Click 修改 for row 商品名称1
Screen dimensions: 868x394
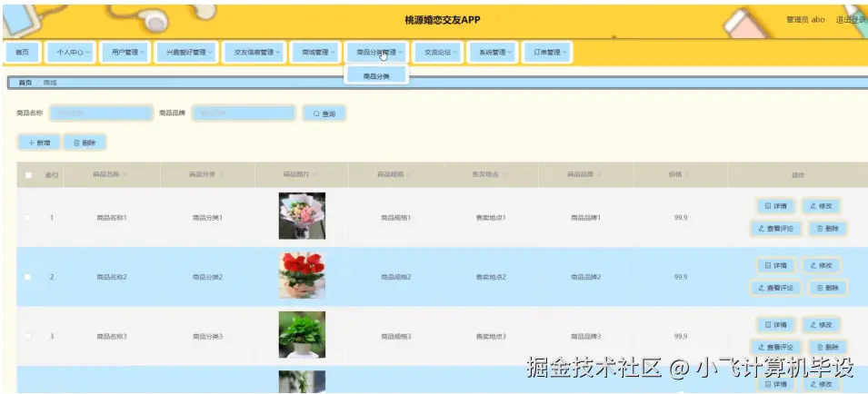click(x=822, y=206)
